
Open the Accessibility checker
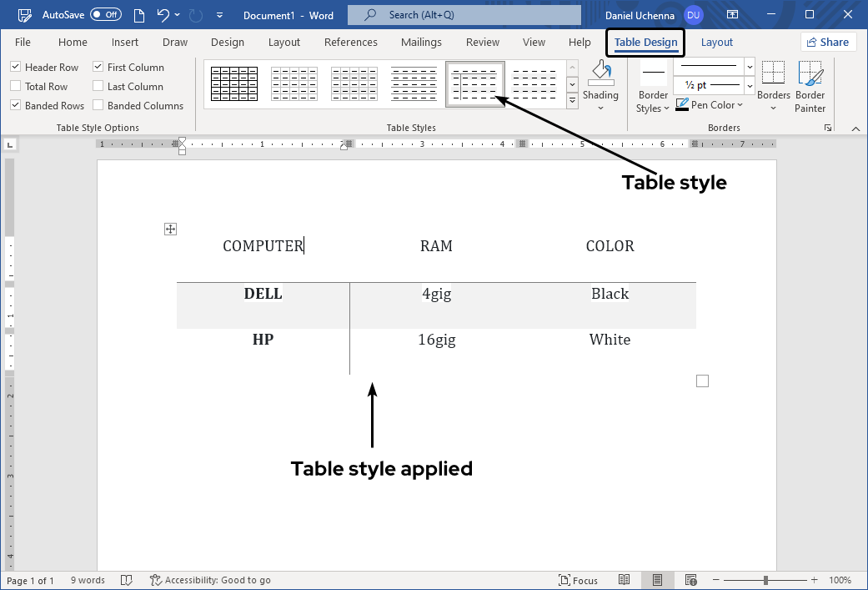tap(210, 579)
